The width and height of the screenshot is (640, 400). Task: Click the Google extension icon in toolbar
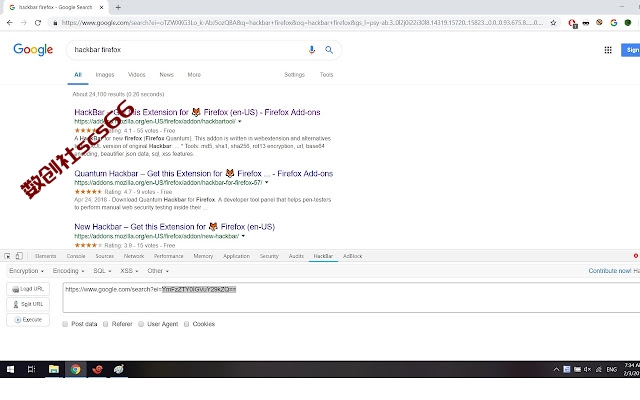(x=613, y=23)
